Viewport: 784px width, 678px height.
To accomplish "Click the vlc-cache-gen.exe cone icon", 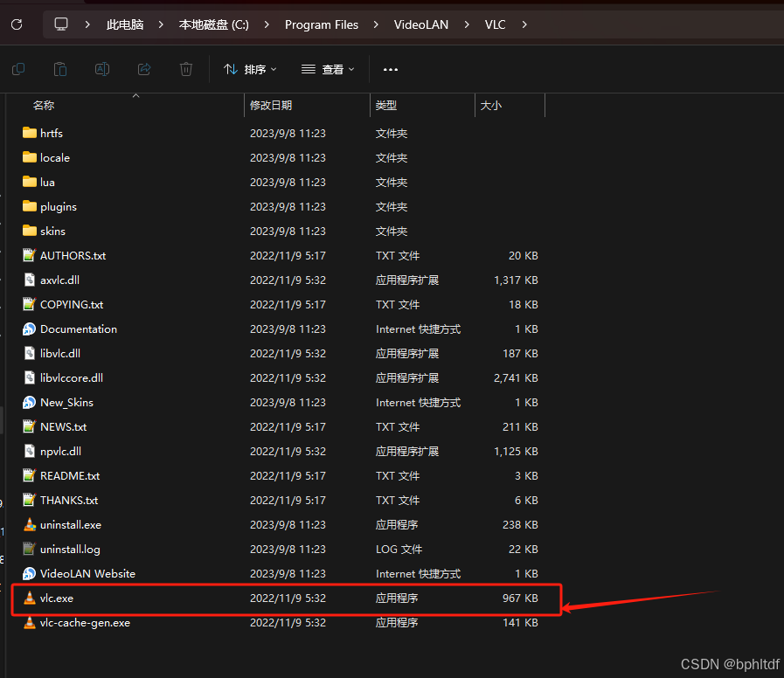I will point(30,622).
